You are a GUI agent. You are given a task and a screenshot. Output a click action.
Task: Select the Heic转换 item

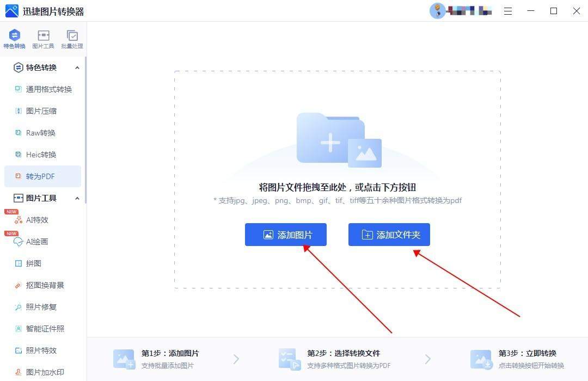click(x=43, y=155)
